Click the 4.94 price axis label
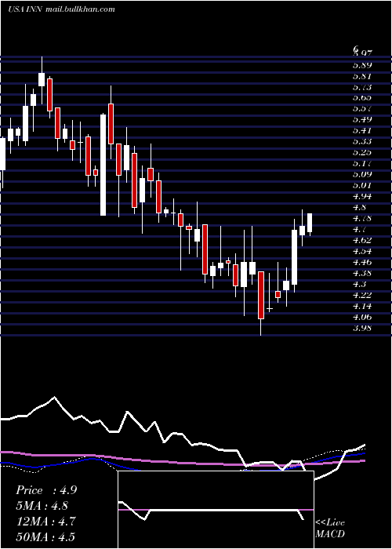 362,196
